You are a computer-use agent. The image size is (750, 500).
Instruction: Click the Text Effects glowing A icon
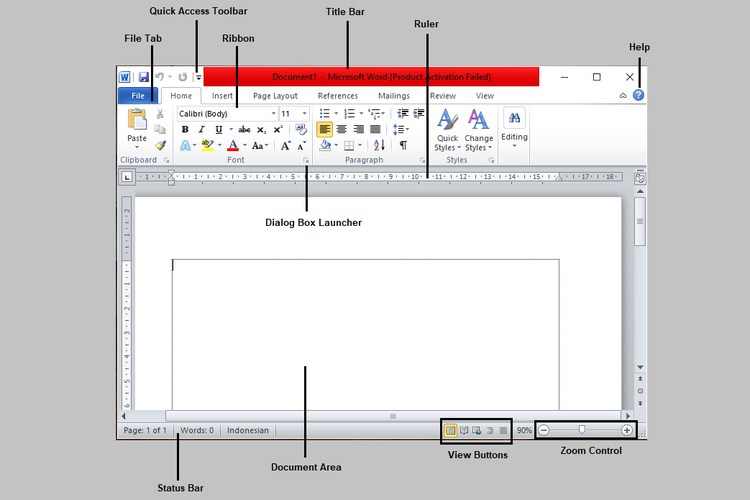(x=185, y=145)
